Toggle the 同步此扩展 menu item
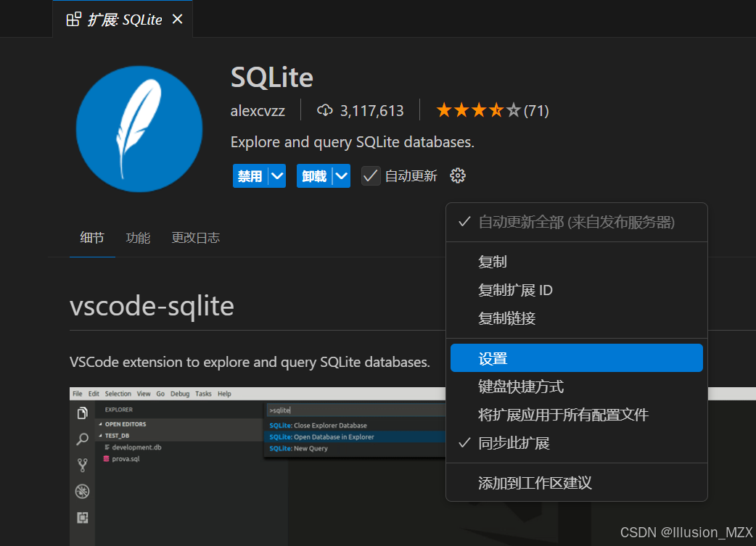This screenshot has width=756, height=546. click(577, 443)
